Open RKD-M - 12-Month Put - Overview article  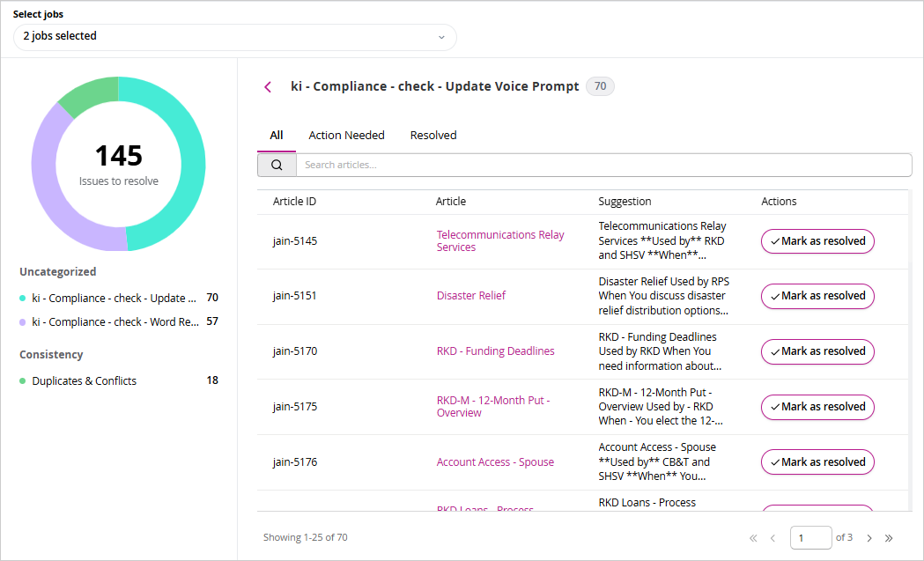pyautogui.click(x=493, y=407)
